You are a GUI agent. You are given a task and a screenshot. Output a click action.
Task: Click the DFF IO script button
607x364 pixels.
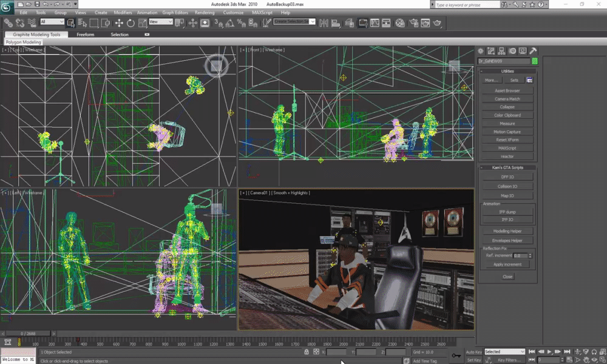tap(507, 177)
